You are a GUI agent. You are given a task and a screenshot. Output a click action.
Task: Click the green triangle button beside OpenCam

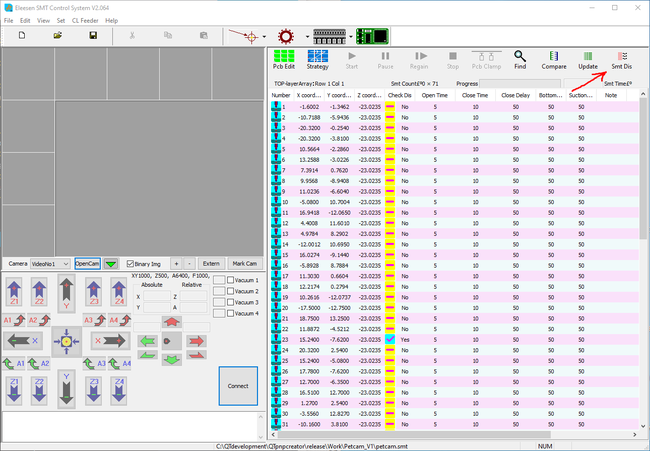[x=111, y=264]
